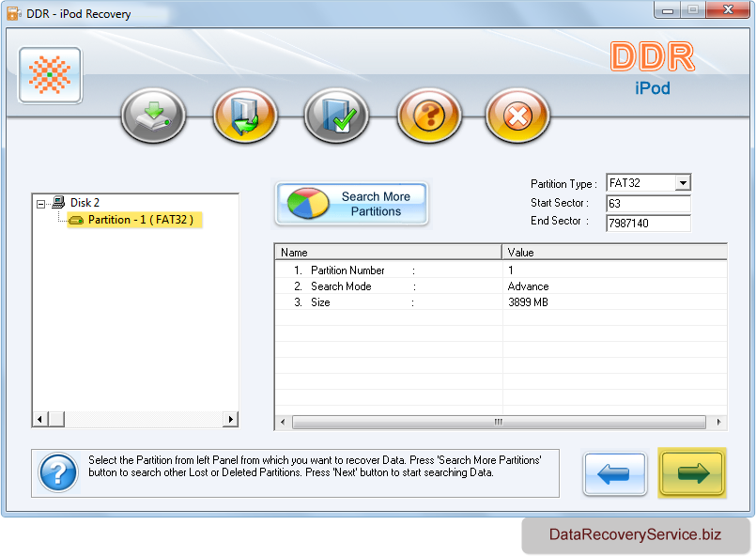Select the Partition Number row
The image size is (756, 556).
(x=501, y=270)
